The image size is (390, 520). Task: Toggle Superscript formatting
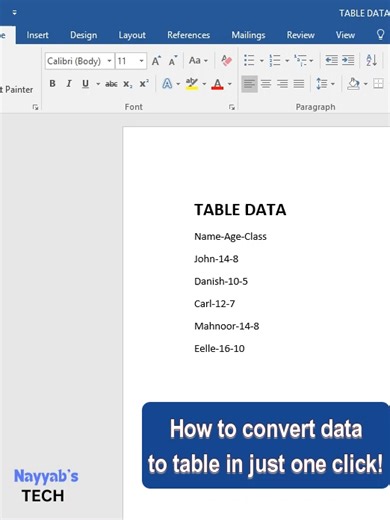[144, 84]
